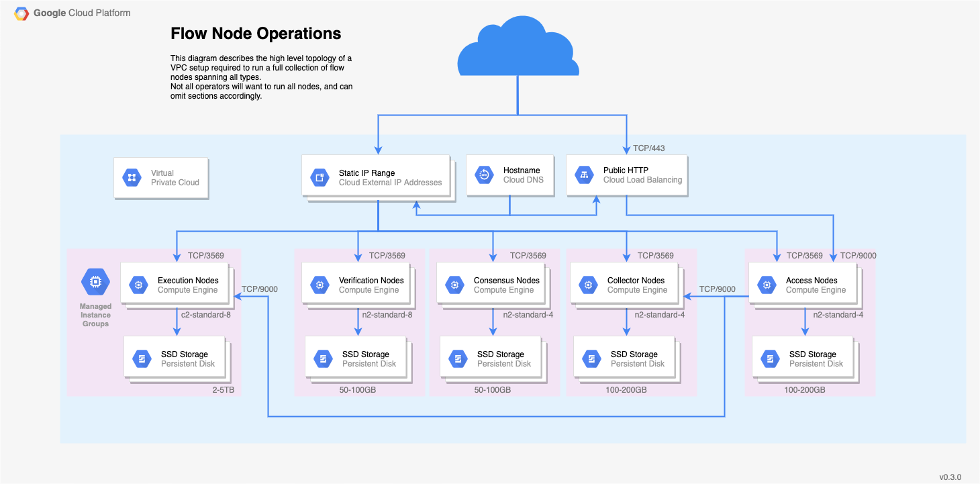Click the large blue cloud icon

pyautogui.click(x=518, y=46)
